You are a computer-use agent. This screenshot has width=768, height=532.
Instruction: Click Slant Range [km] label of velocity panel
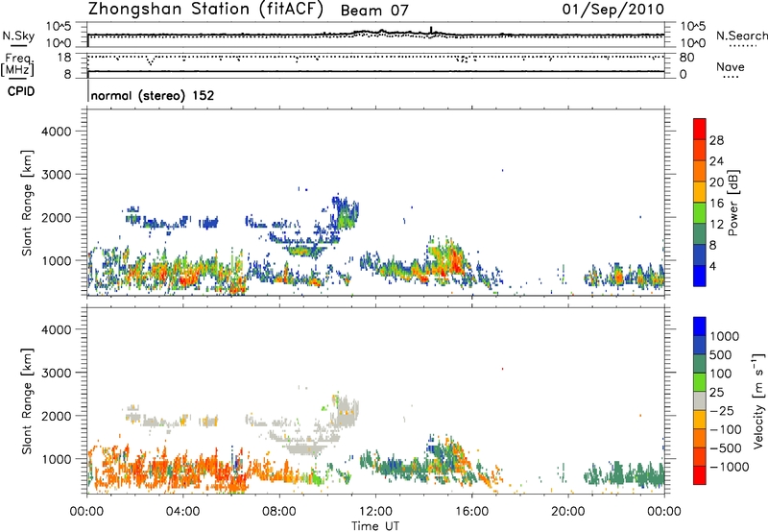[x=27, y=400]
